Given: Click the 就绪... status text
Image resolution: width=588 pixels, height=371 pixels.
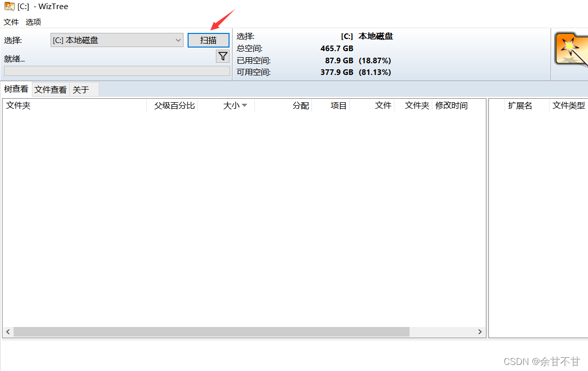Looking at the screenshot, I should [x=14, y=59].
